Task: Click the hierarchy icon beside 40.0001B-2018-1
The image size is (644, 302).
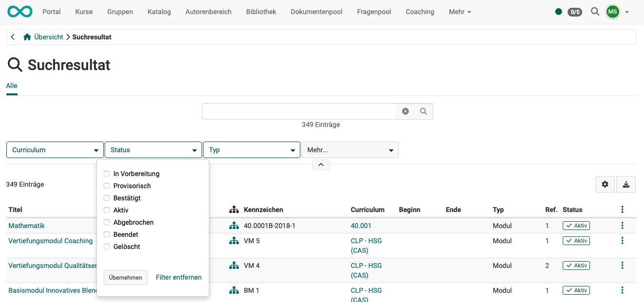Action: [x=234, y=225]
